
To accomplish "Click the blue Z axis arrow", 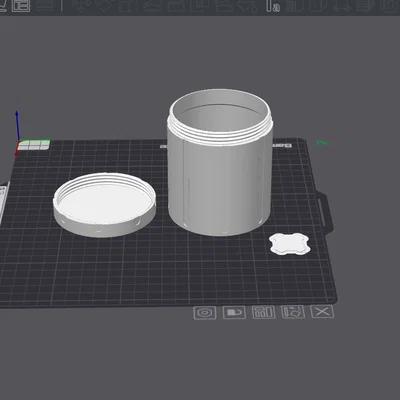I will (17, 125).
